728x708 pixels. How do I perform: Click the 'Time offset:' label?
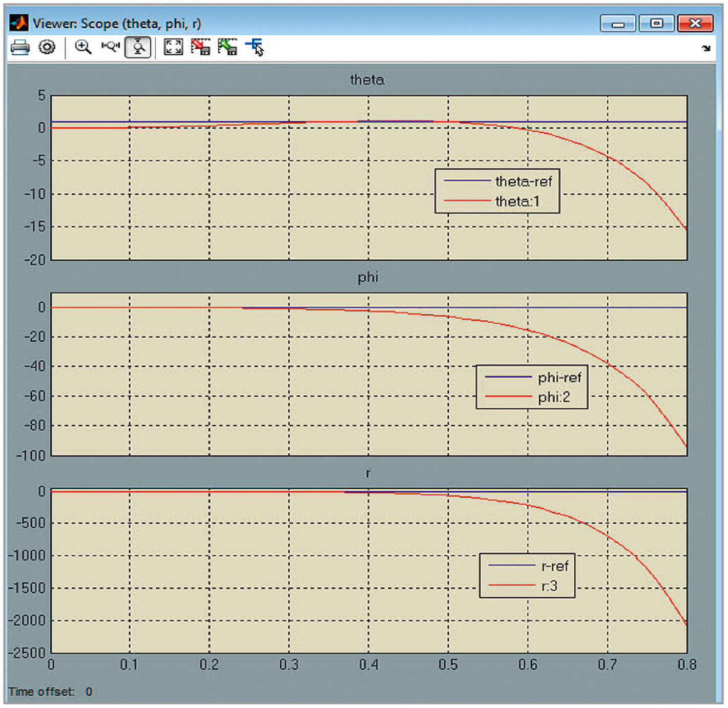(x=41, y=692)
